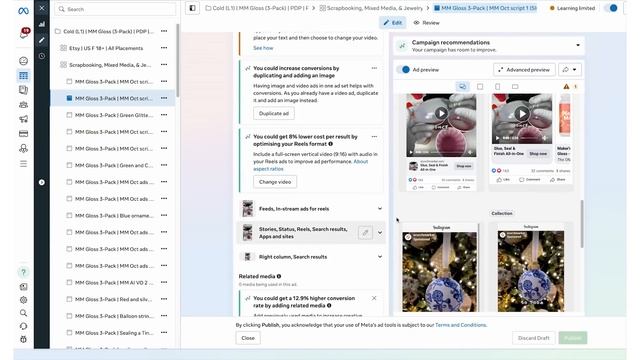Go to Scrapbooking, Mixed Media ad set breadcrumb

click(371, 8)
